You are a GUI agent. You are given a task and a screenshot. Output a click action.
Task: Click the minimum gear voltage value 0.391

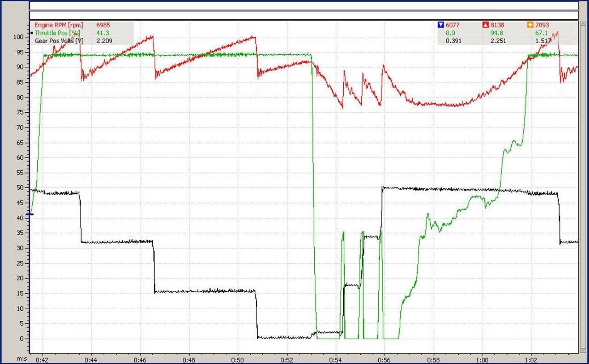coord(453,41)
